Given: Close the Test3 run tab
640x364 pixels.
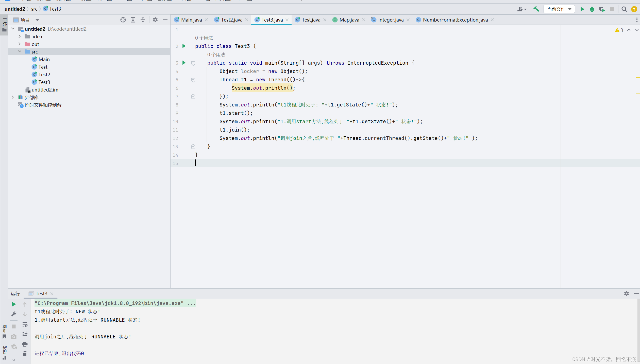Looking at the screenshot, I should click(x=52, y=294).
